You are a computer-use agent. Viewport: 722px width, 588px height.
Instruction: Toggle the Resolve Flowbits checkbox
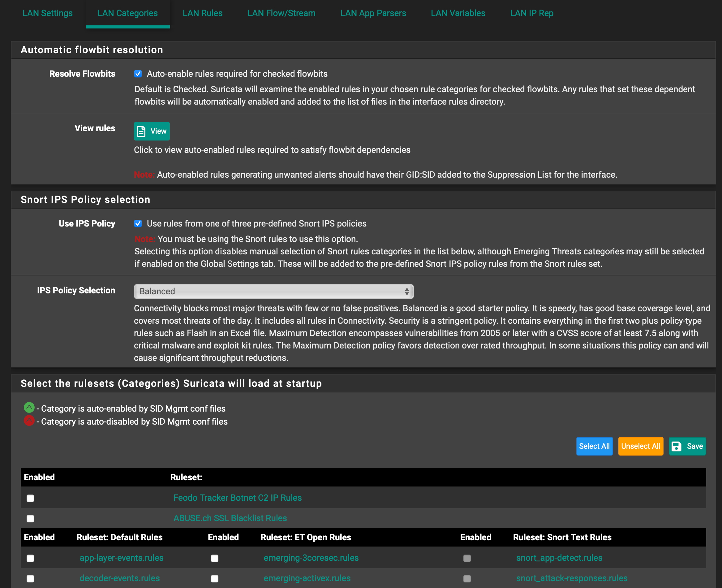(138, 74)
